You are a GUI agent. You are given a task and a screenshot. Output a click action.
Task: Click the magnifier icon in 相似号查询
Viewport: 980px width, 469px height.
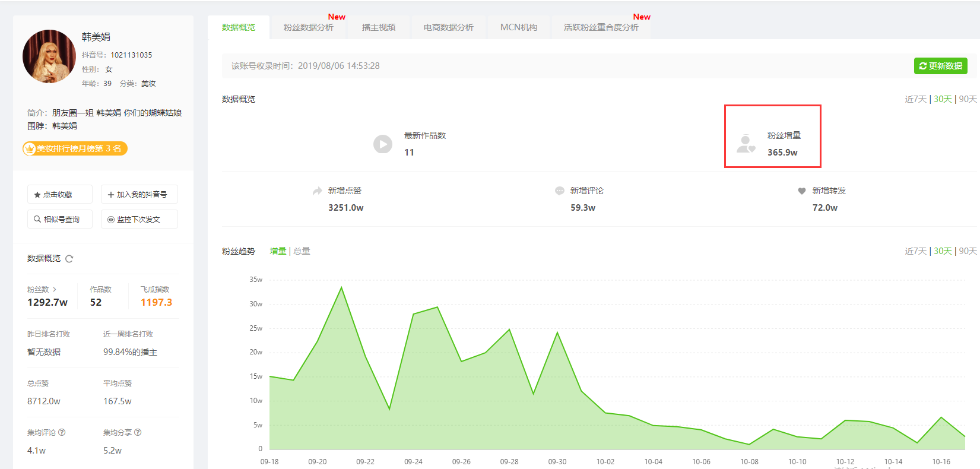coord(37,219)
